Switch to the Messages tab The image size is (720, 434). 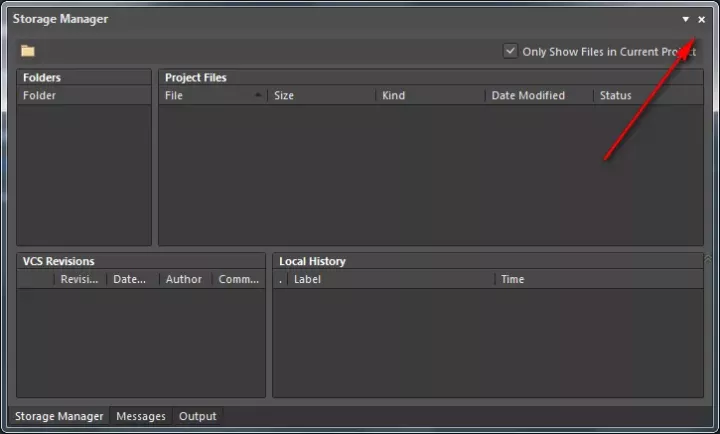tap(141, 416)
